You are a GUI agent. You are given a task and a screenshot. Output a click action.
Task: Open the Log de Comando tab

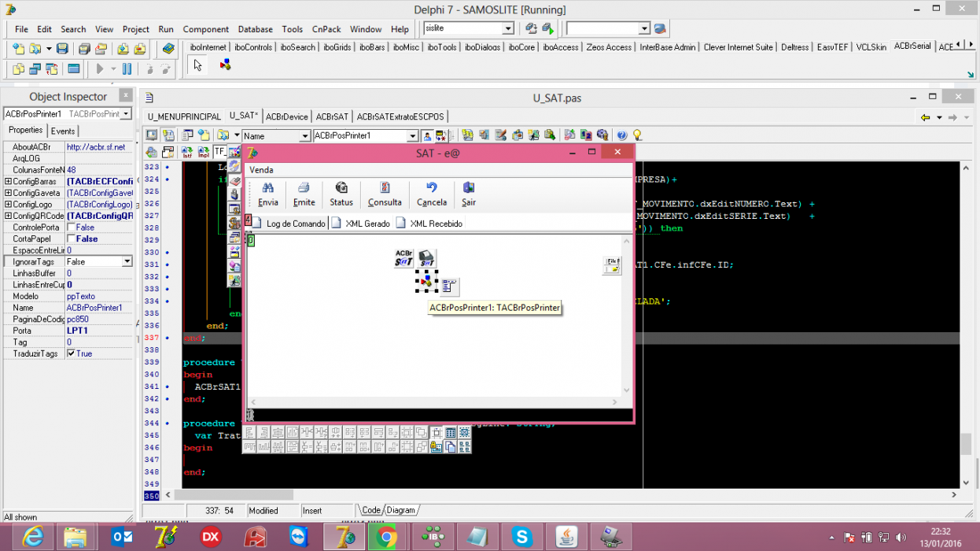pyautogui.click(x=289, y=224)
